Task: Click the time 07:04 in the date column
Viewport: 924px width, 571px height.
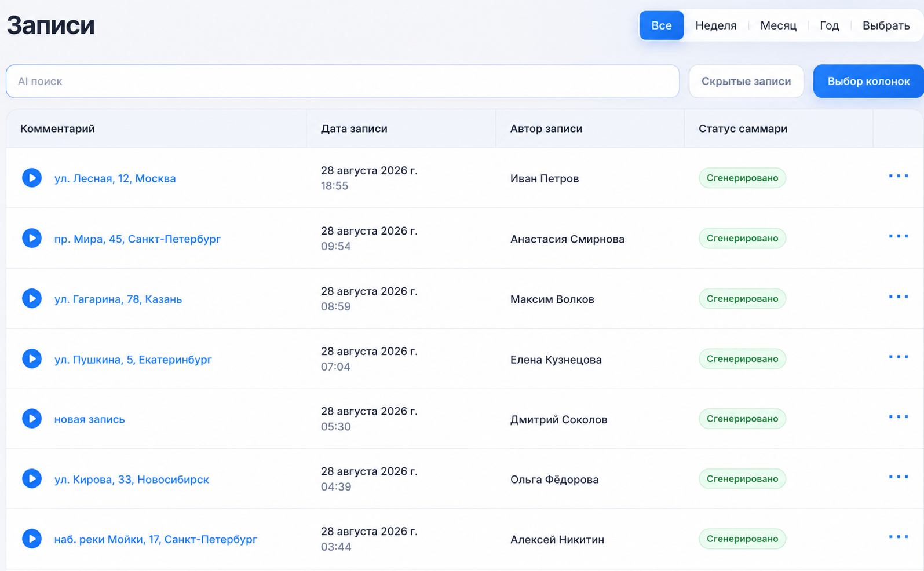Action: [x=335, y=367]
